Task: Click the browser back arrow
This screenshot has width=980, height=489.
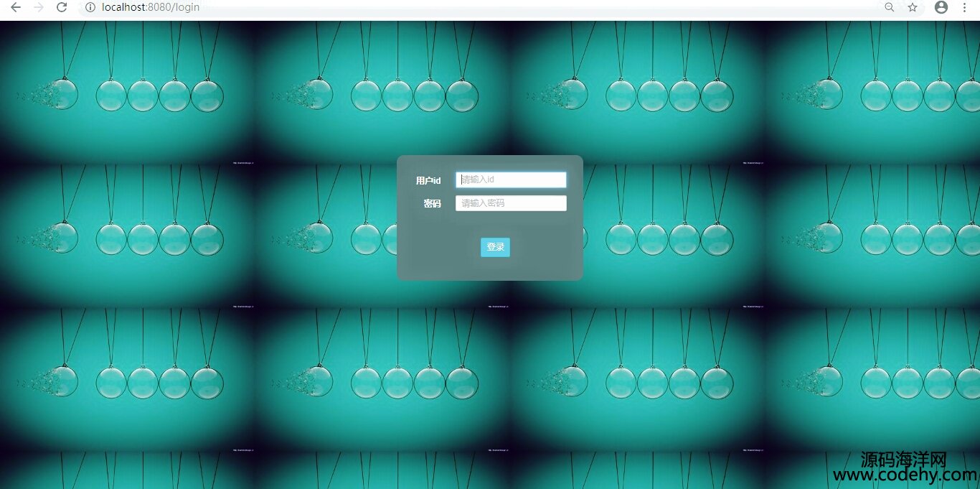Action: point(16,7)
